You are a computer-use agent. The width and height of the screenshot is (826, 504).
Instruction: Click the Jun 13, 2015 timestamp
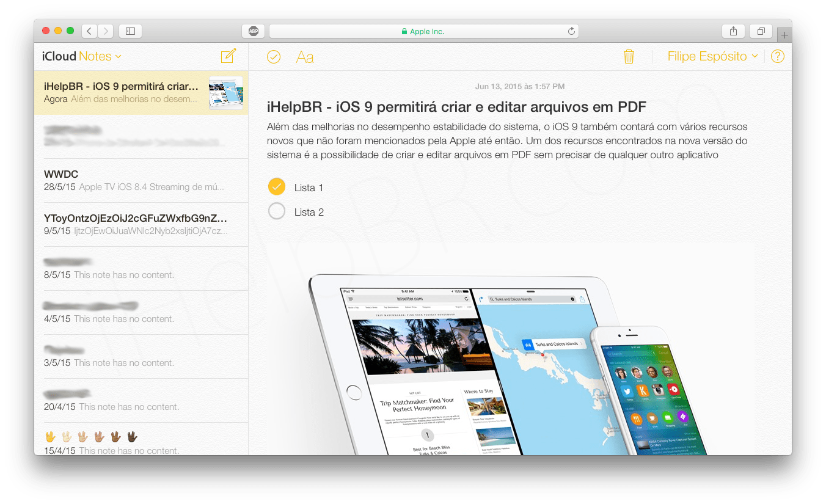pyautogui.click(x=520, y=87)
